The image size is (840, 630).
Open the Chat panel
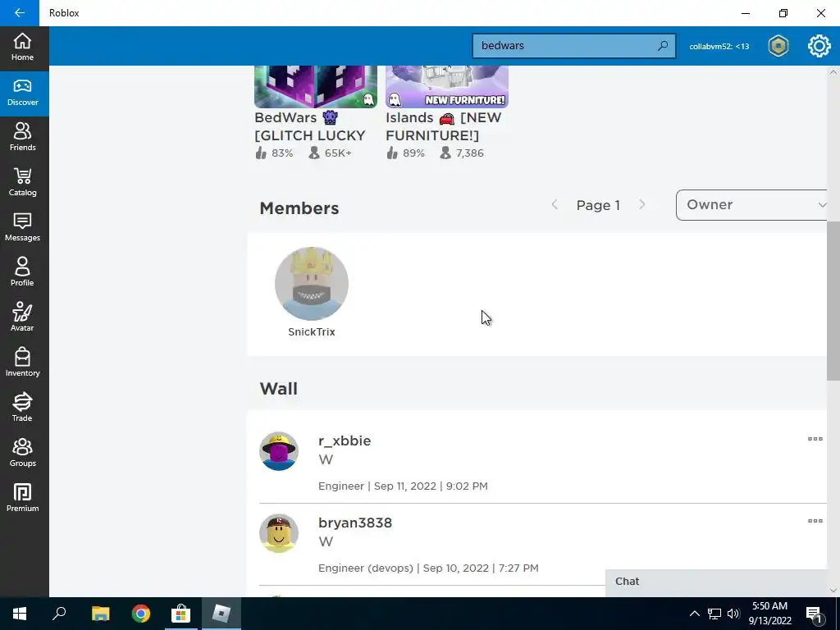click(x=716, y=582)
